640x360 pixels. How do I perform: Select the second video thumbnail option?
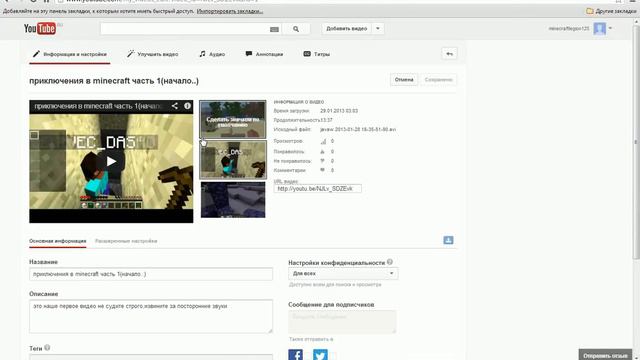[233, 160]
